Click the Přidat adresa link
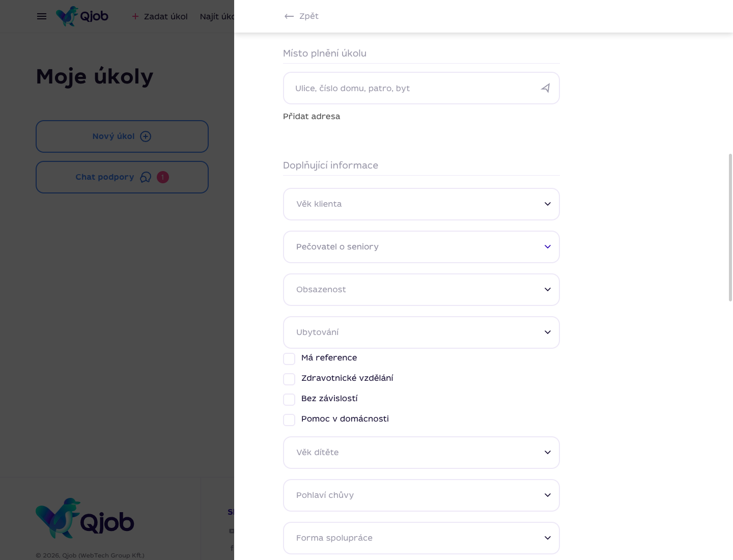This screenshot has width=733, height=560. point(312,116)
